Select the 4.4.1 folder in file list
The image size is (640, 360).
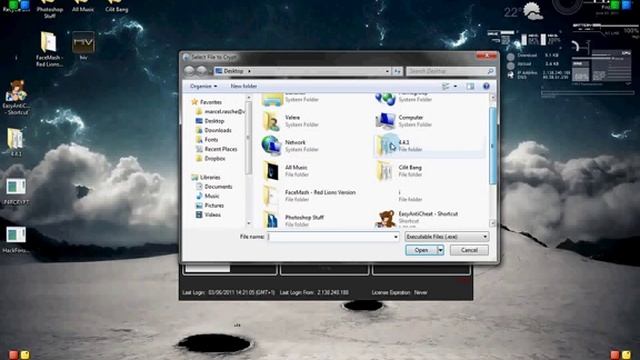coord(429,146)
